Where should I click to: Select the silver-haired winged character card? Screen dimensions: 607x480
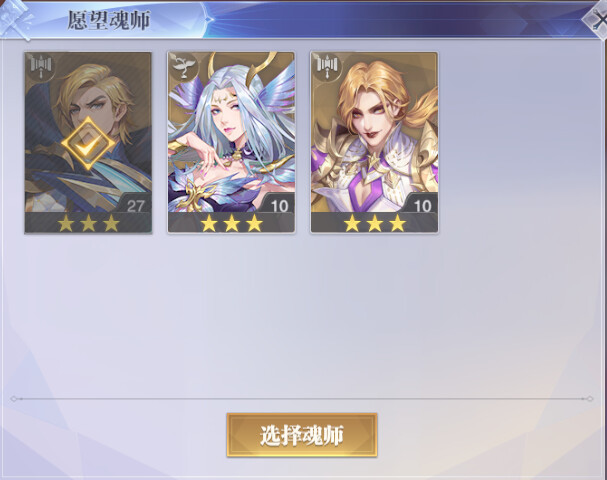(231, 142)
